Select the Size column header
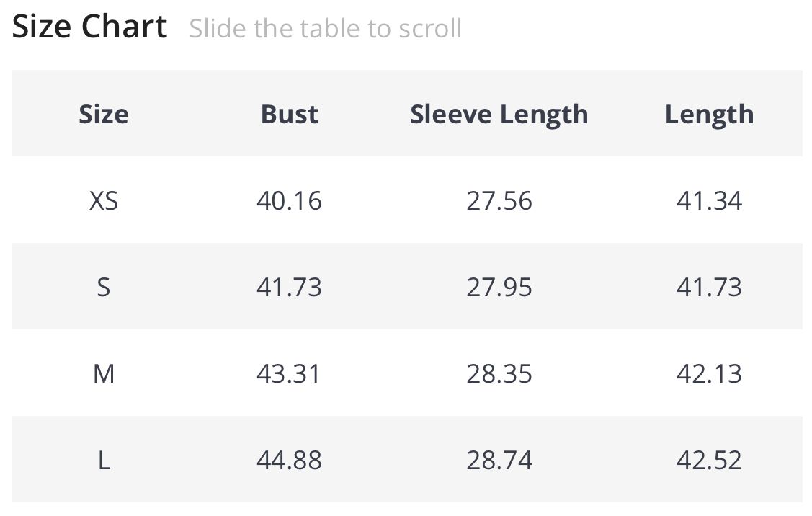This screenshot has height=516, width=812. click(104, 114)
